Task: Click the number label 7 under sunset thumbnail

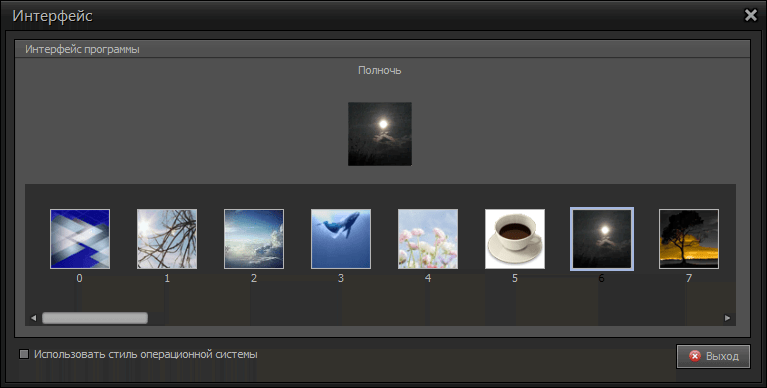Action: (689, 278)
